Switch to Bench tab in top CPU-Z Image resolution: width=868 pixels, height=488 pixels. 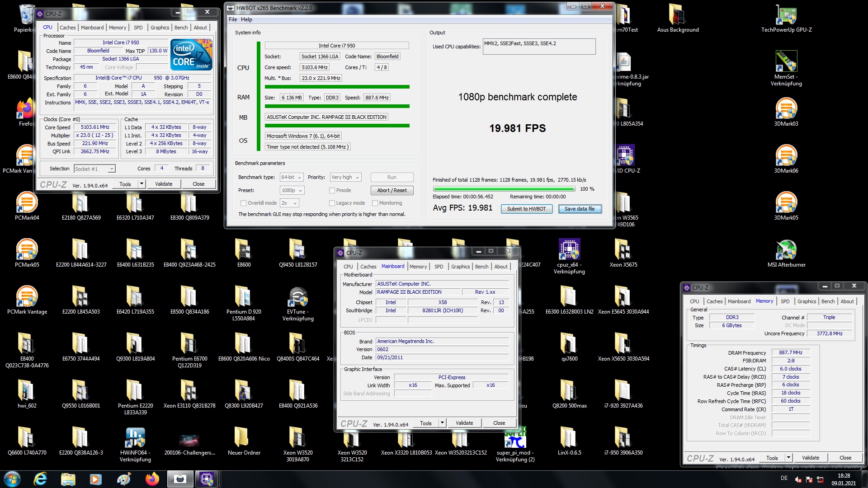click(181, 28)
